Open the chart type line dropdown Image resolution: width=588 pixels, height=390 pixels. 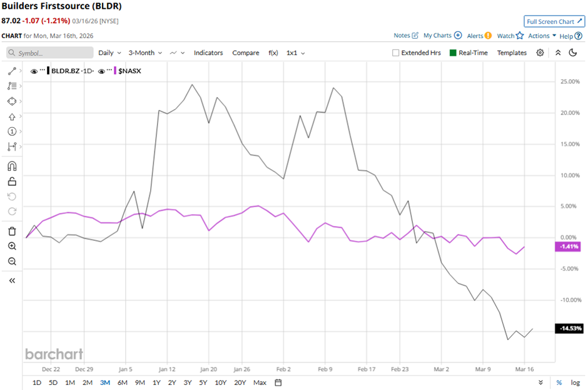click(178, 53)
